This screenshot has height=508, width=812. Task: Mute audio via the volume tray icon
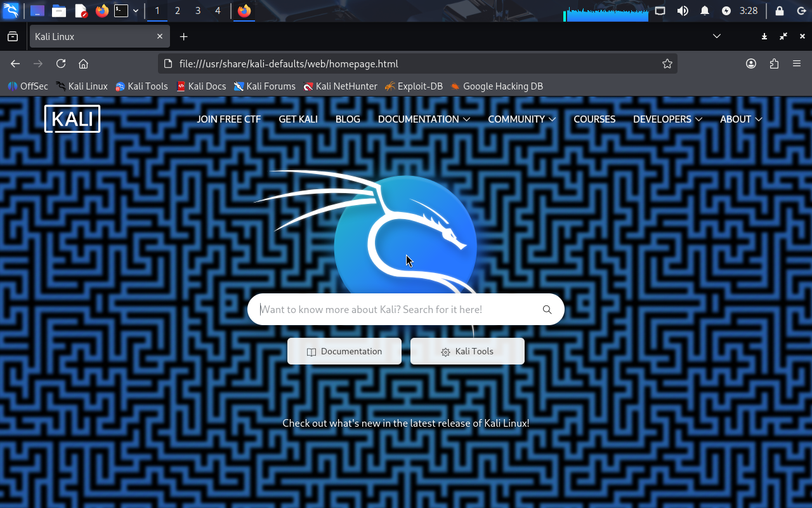[683, 11]
